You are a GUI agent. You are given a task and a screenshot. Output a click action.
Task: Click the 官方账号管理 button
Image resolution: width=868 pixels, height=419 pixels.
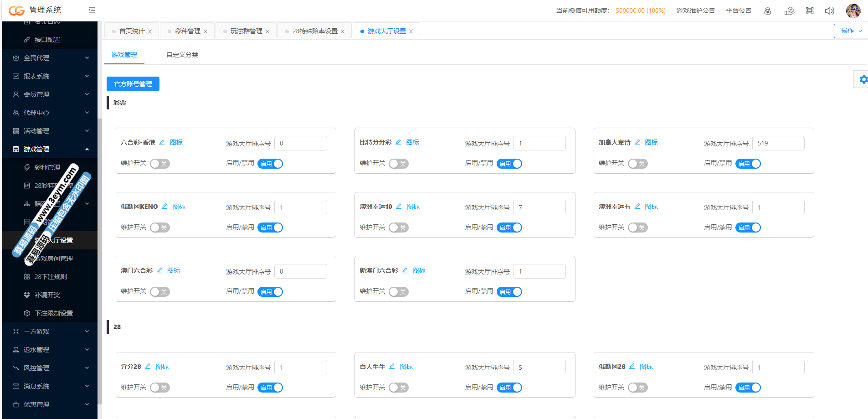pyautogui.click(x=133, y=84)
